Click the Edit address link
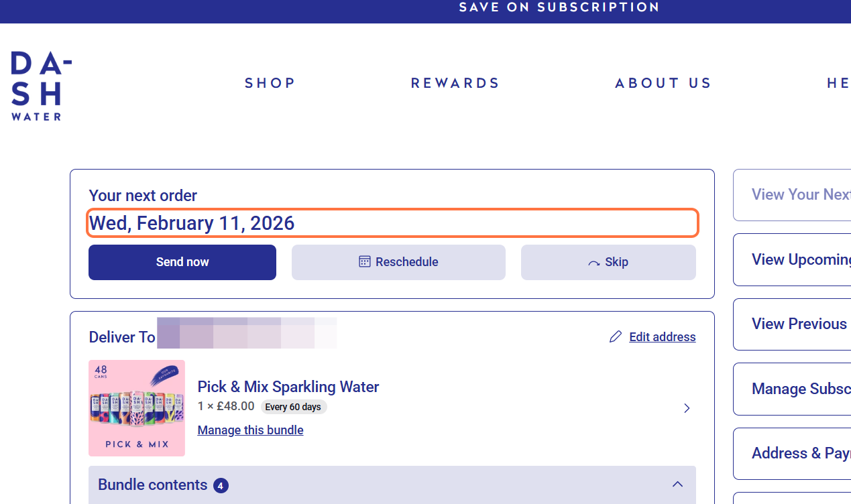Screen dimensions: 851x504 pos(662,337)
